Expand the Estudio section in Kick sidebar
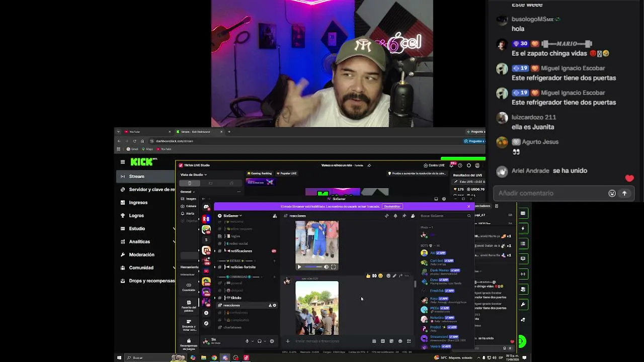 tap(146, 229)
